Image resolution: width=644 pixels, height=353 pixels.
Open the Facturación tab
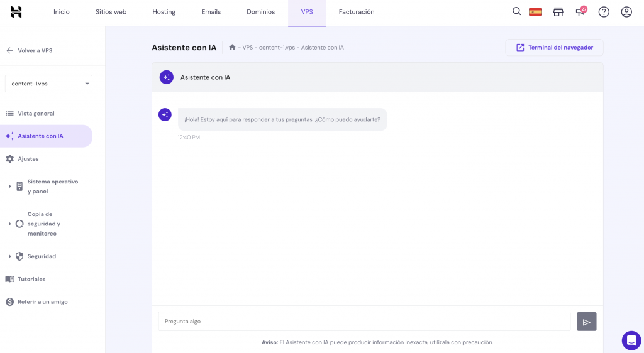357,12
